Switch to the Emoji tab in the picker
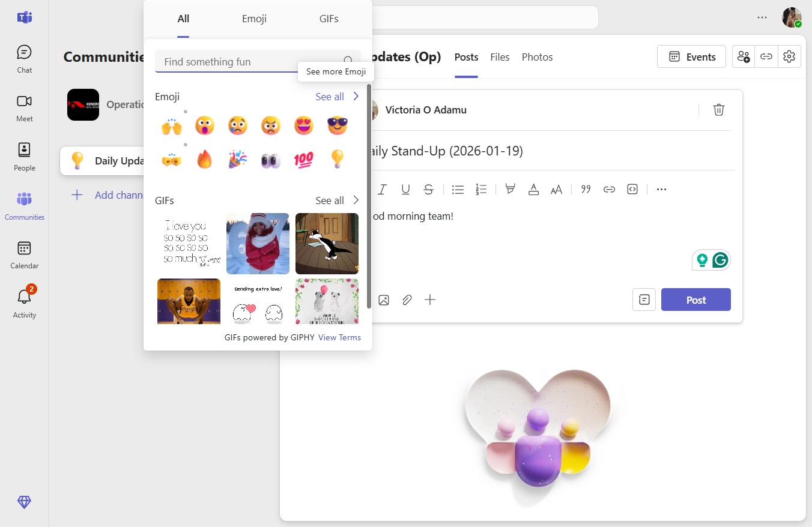Image resolution: width=812 pixels, height=527 pixels. [254, 19]
